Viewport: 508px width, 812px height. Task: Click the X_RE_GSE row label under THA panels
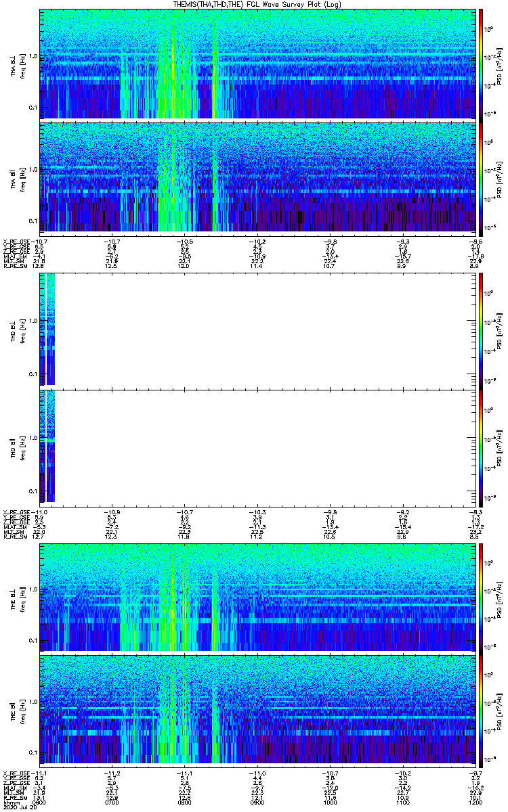point(16,241)
